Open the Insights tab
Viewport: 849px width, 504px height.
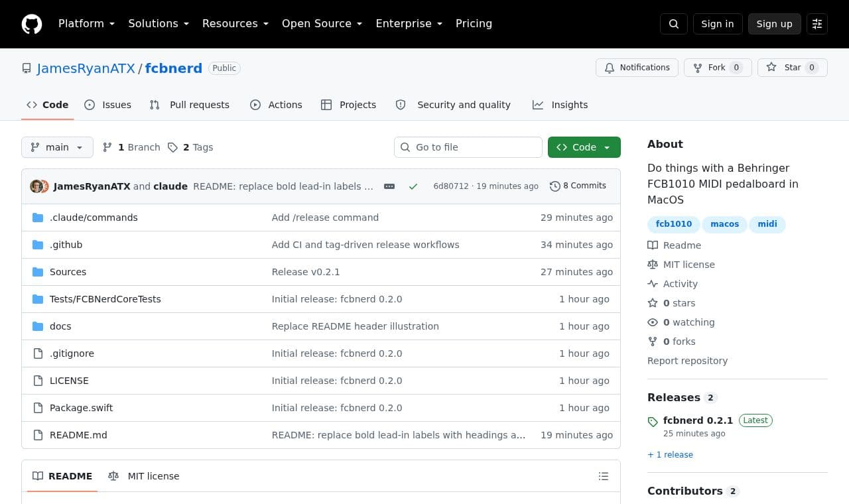(560, 105)
